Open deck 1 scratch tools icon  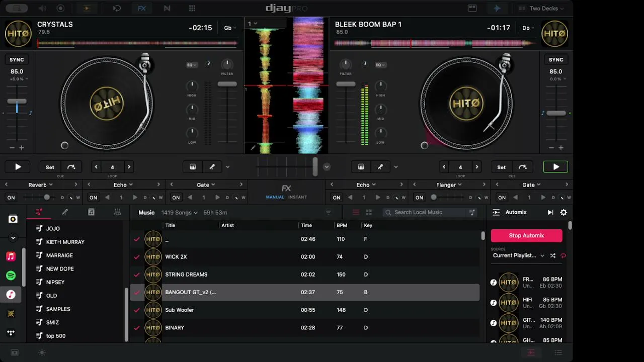coord(212,167)
